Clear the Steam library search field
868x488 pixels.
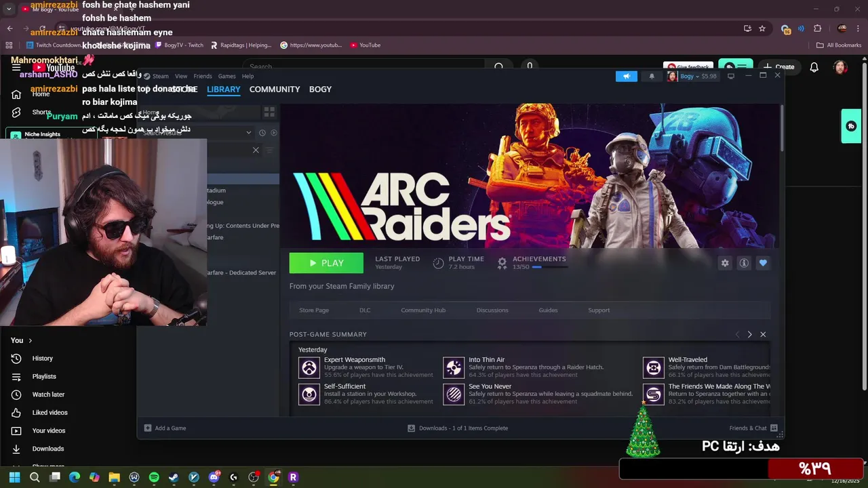(256, 150)
